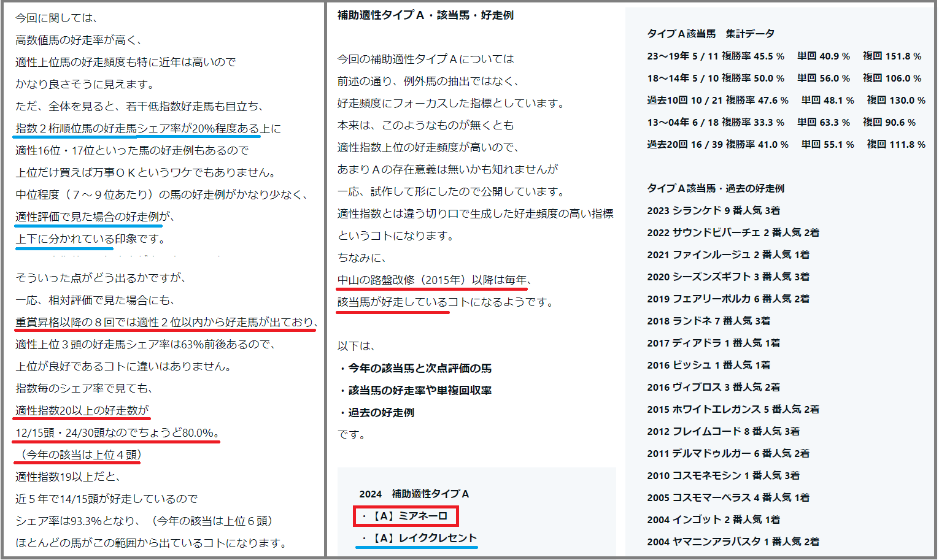This screenshot has height=560, width=939.
Task: Click the row 23〜19年 5 / 11 複勝率 45.5 %
Action: [716, 56]
